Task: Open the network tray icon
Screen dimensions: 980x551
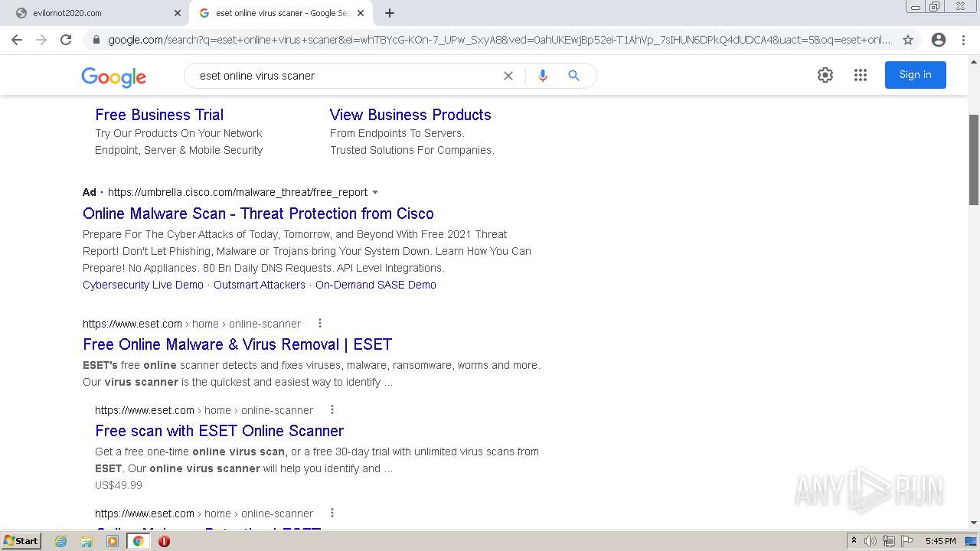Action: (889, 541)
